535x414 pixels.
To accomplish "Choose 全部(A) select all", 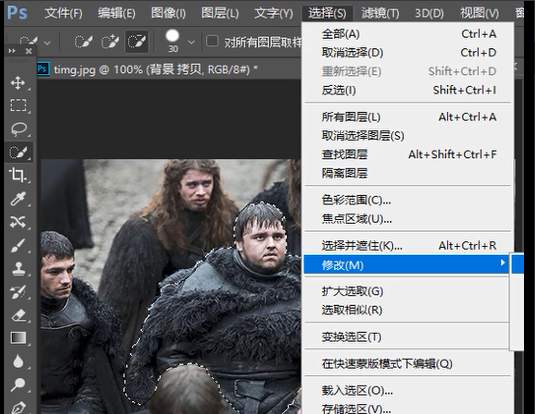I will [409, 34].
